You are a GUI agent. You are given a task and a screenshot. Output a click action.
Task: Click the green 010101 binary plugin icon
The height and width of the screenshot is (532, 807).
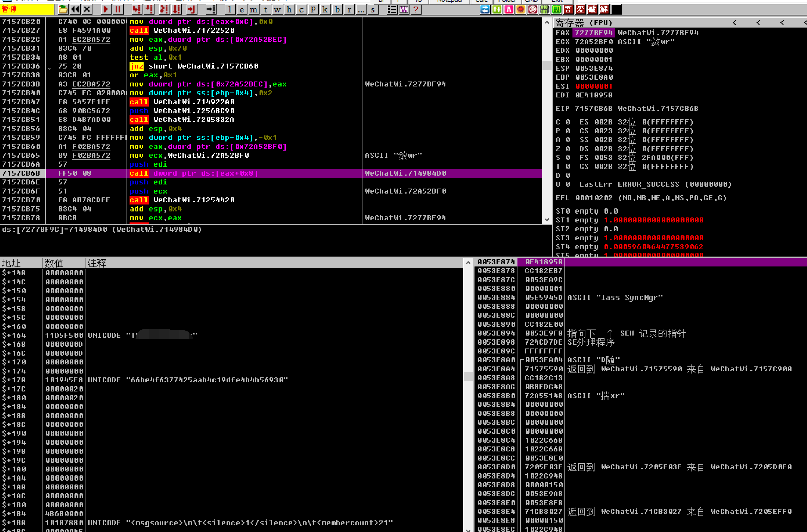pos(544,9)
